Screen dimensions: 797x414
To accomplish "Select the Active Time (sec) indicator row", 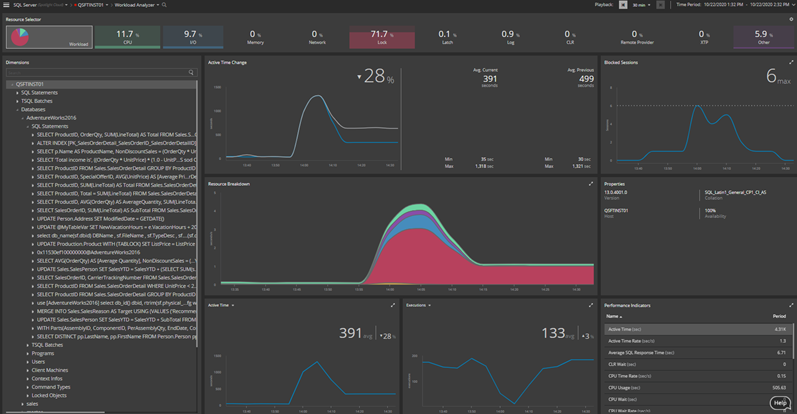I will 697,329.
